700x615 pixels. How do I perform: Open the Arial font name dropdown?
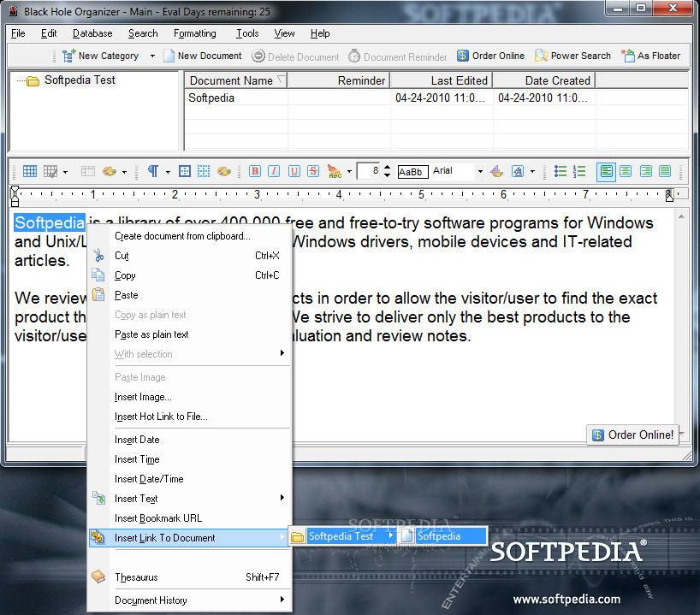click(x=480, y=171)
